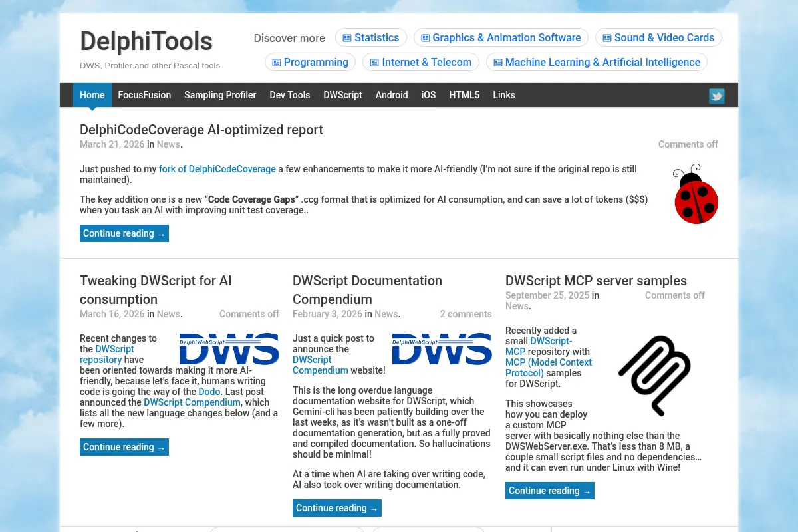Open the Programming discover link
Screen dimensions: 798x532
(x=310, y=63)
